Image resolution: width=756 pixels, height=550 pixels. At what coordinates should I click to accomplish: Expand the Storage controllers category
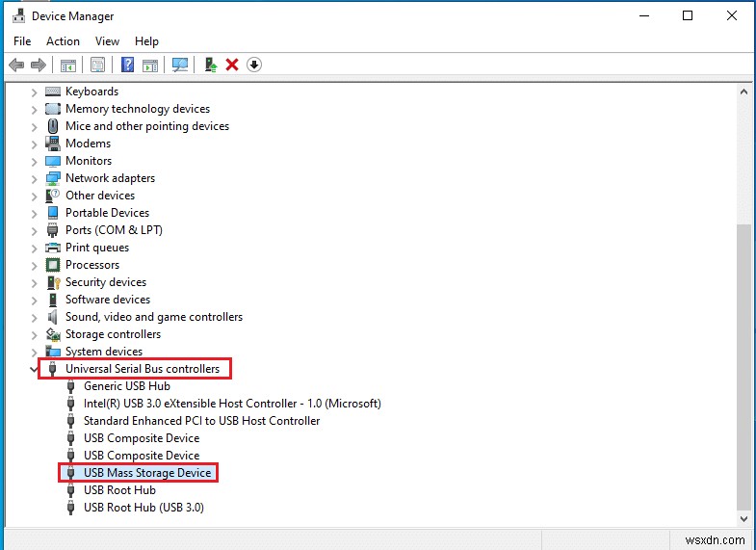click(34, 335)
